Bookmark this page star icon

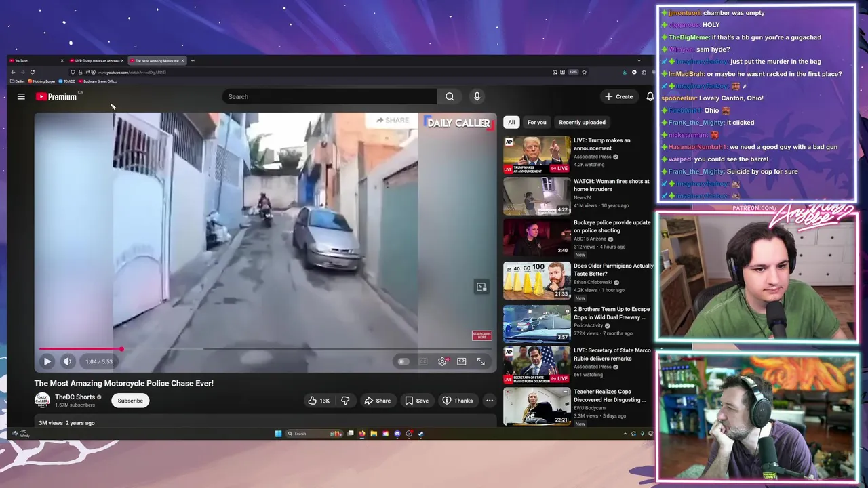[584, 72]
